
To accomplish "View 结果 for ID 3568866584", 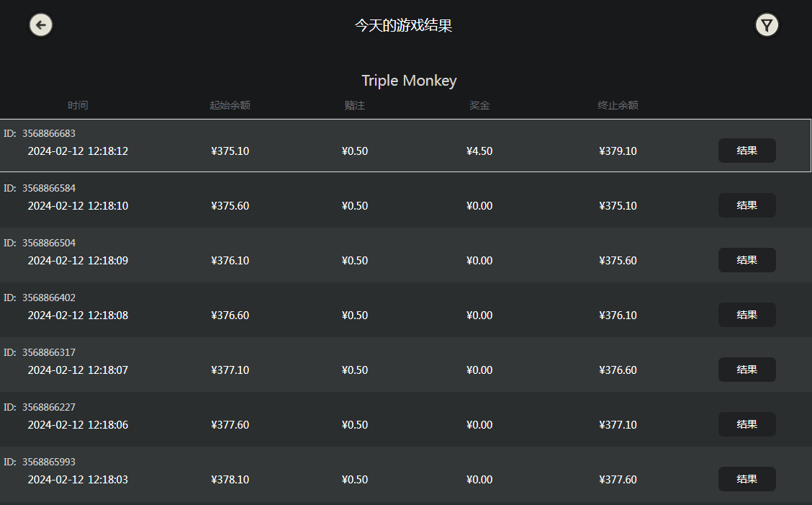I will pyautogui.click(x=746, y=205).
